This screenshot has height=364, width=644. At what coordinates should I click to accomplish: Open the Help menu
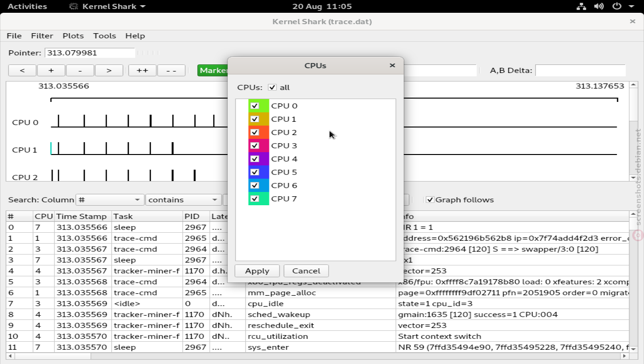(135, 36)
